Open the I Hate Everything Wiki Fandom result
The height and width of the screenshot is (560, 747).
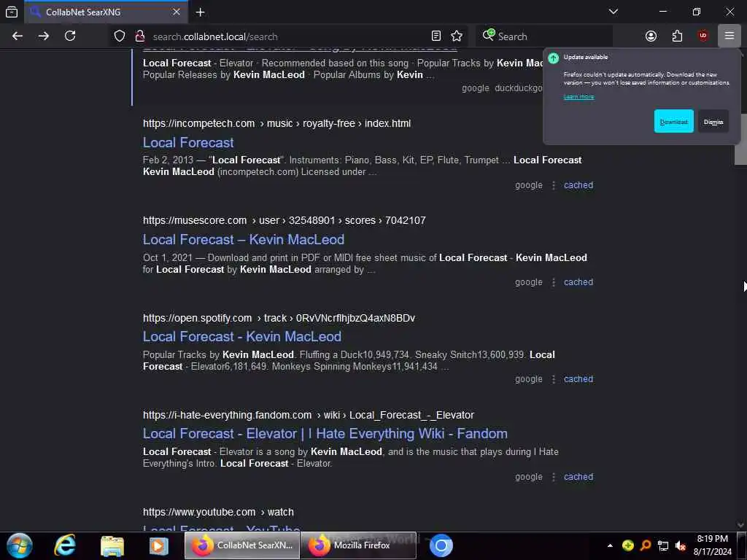coord(325,434)
